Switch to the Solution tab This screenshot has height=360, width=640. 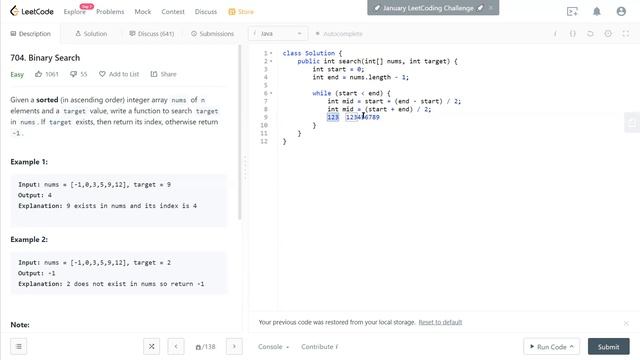pyautogui.click(x=91, y=33)
